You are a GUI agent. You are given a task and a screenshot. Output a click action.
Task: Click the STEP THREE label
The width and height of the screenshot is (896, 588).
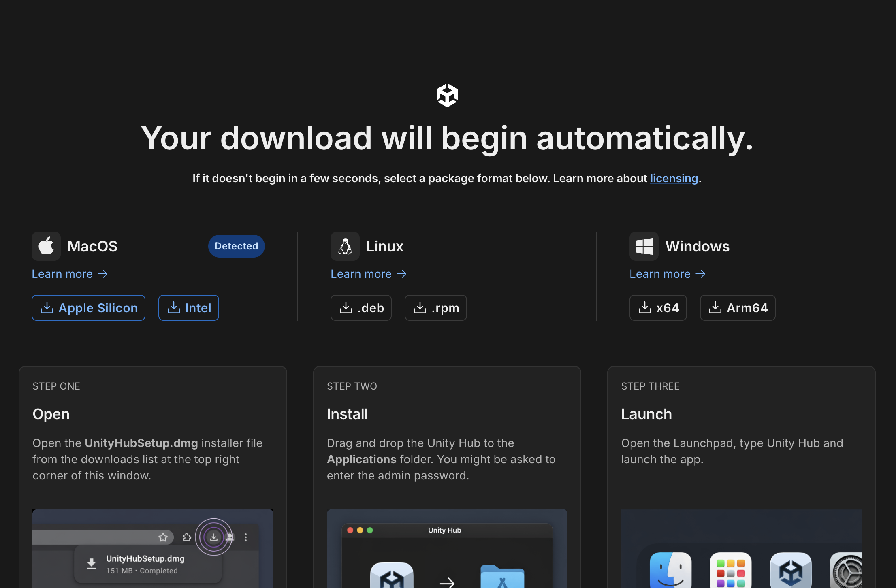650,386
